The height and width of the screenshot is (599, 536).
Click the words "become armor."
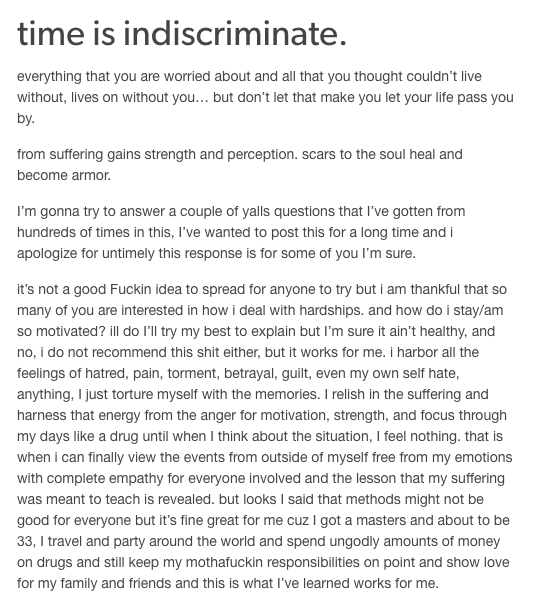point(64,175)
